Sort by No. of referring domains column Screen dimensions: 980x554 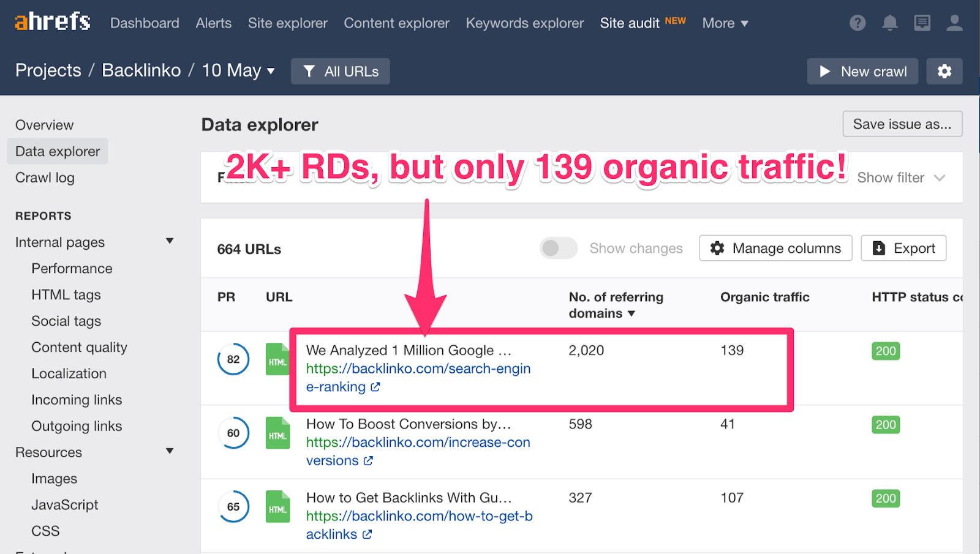click(x=616, y=305)
